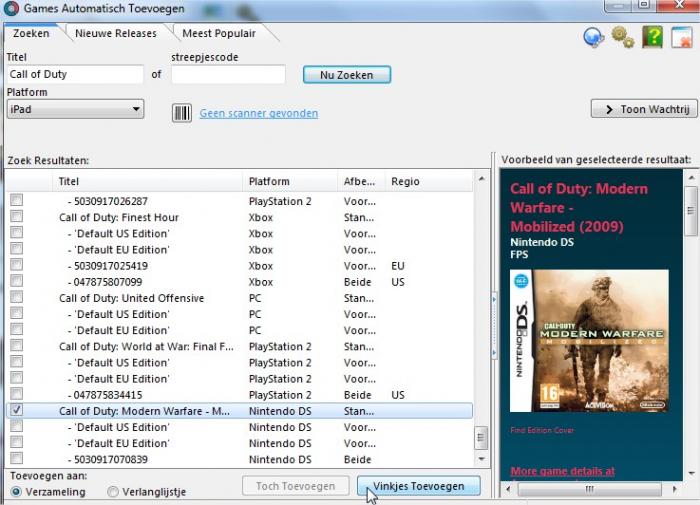This screenshot has height=505, width=700.
Task: Click preview pane vertical scroll down arrow
Action: [x=692, y=473]
